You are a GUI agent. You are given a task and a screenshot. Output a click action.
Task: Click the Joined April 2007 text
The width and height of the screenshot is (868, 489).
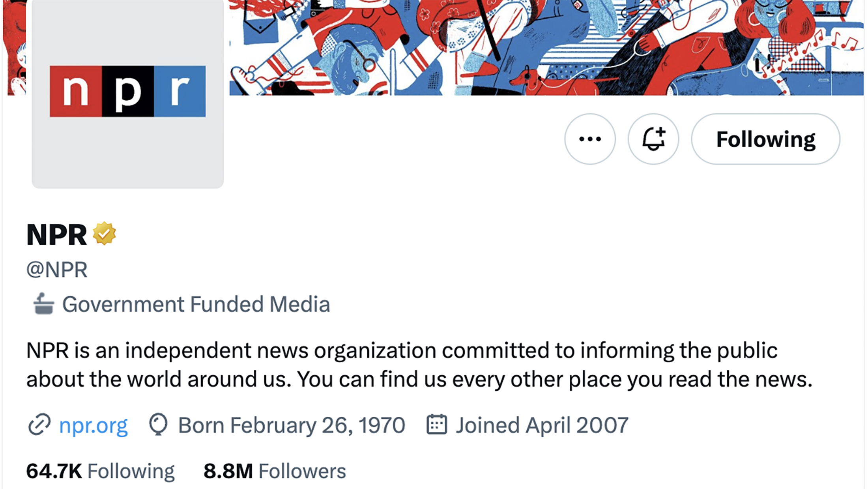point(542,425)
